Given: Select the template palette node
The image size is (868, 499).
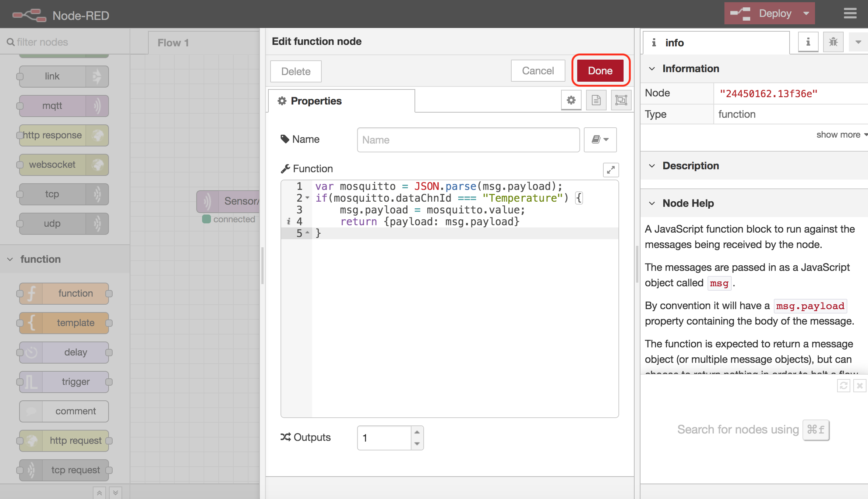Looking at the screenshot, I should [x=64, y=323].
